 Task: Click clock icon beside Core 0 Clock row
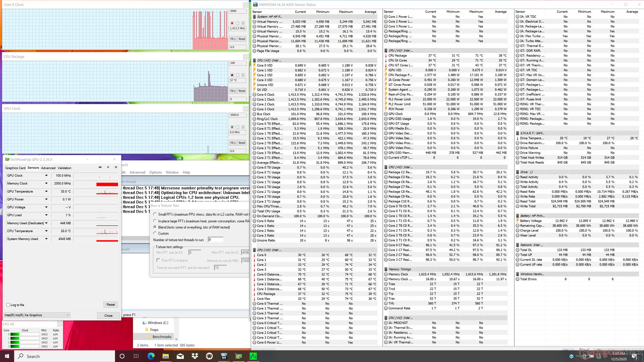coord(254,95)
